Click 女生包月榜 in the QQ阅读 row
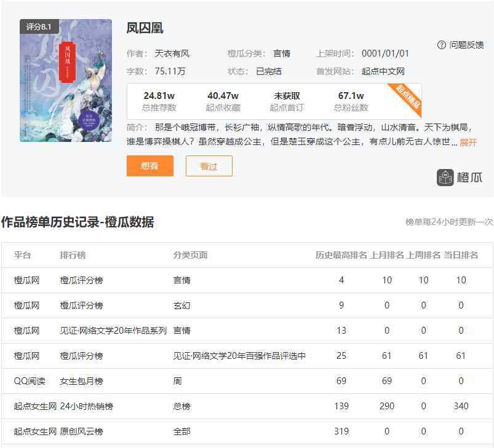This screenshot has width=494, height=448. 81,381
